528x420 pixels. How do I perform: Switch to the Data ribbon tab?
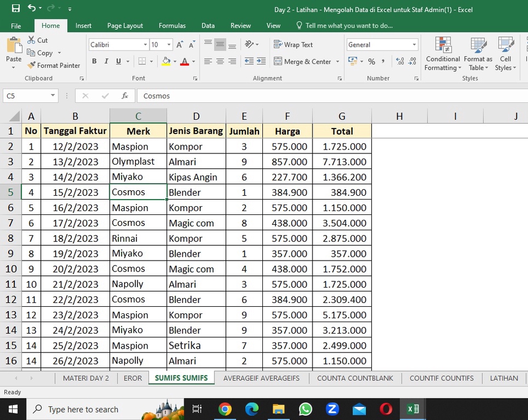(x=208, y=26)
